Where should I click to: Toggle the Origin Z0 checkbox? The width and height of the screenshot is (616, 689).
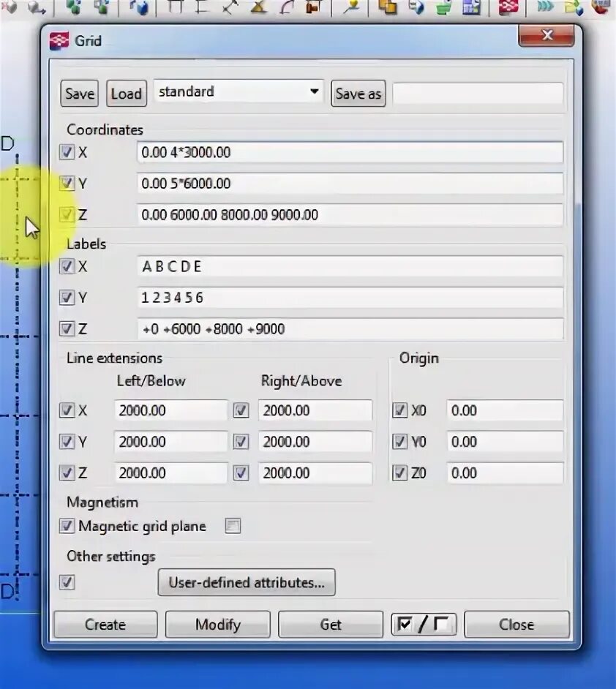coord(400,472)
